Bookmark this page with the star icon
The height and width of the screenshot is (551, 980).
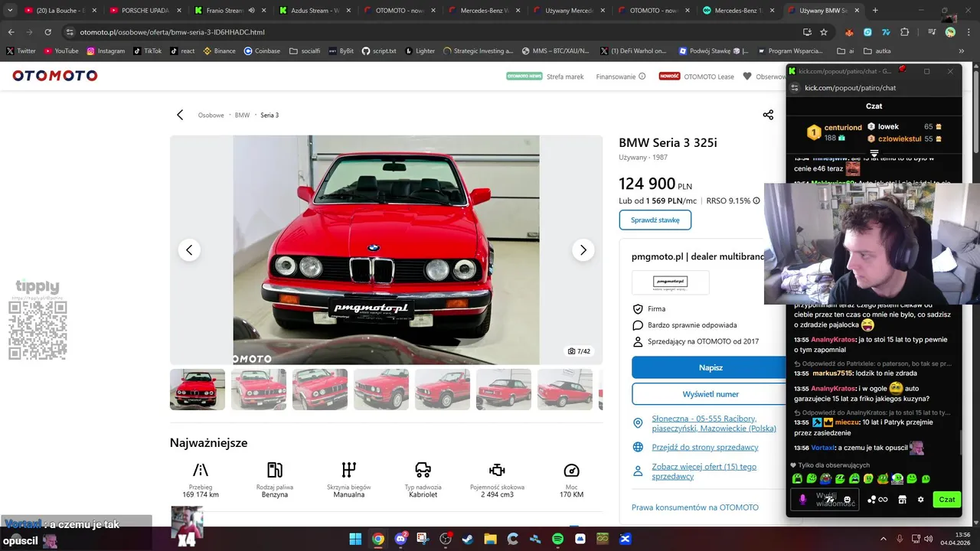click(824, 32)
